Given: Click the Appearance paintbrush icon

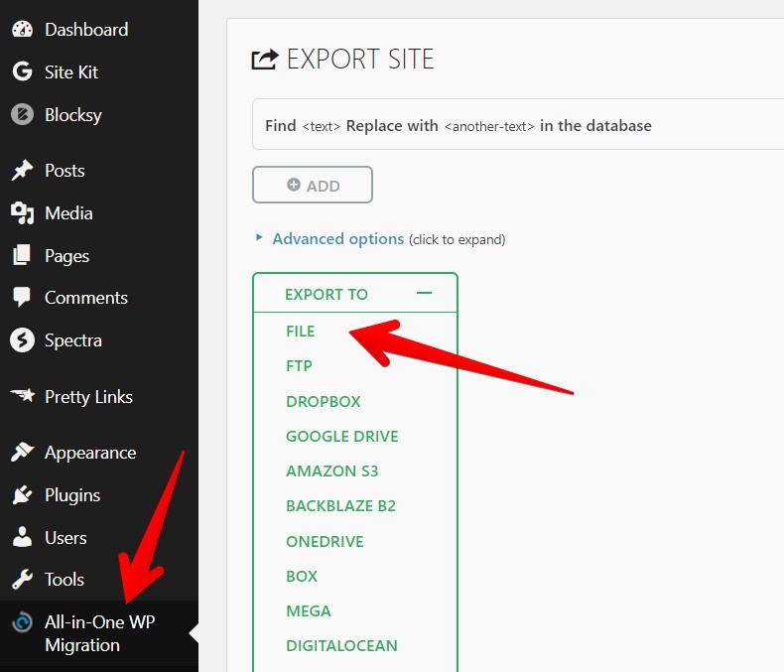Looking at the screenshot, I should click(x=22, y=452).
